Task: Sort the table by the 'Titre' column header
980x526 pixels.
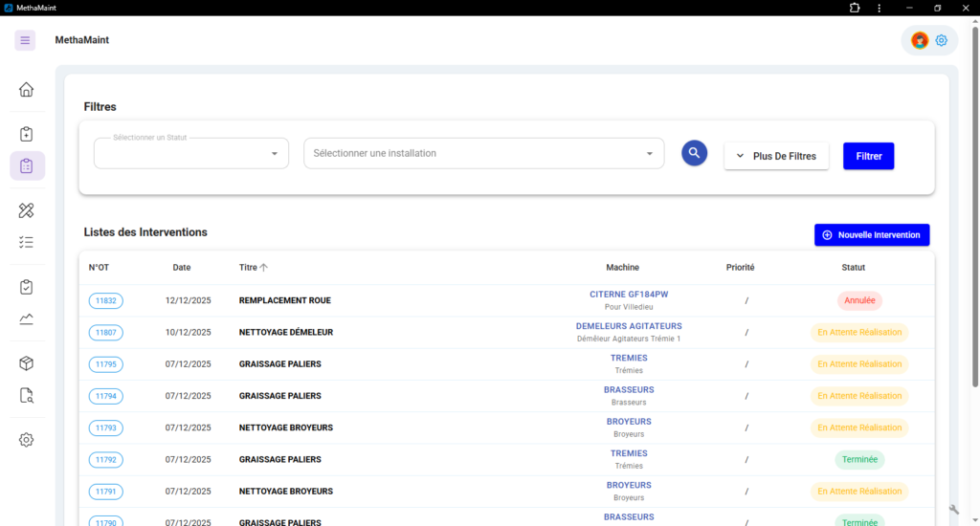Action: (253, 268)
